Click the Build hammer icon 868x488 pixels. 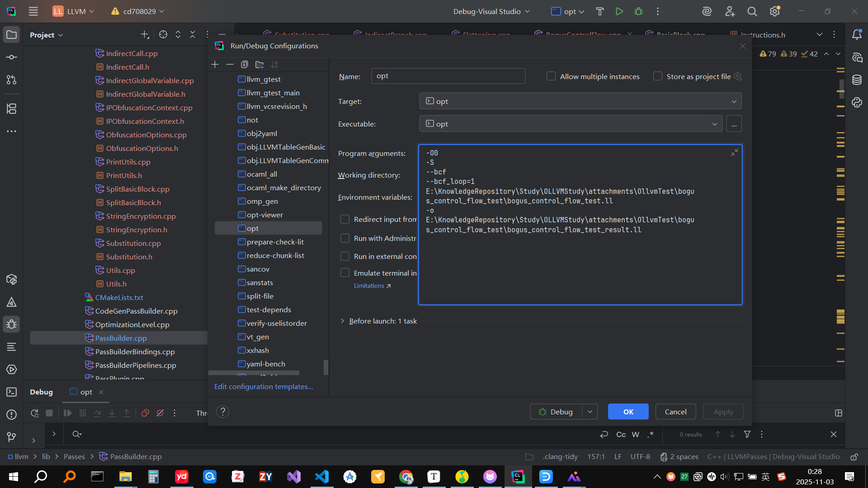click(600, 12)
